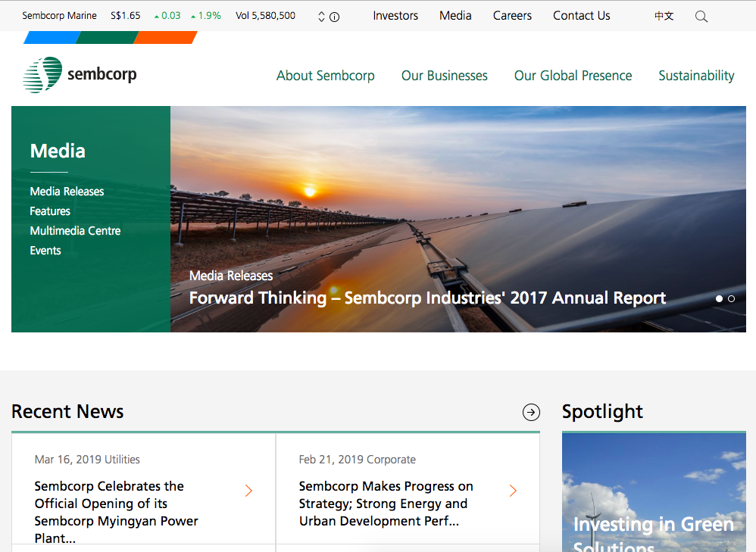The width and height of the screenshot is (756, 552).
Task: Open the Strategy progress article arrow
Action: pos(513,491)
